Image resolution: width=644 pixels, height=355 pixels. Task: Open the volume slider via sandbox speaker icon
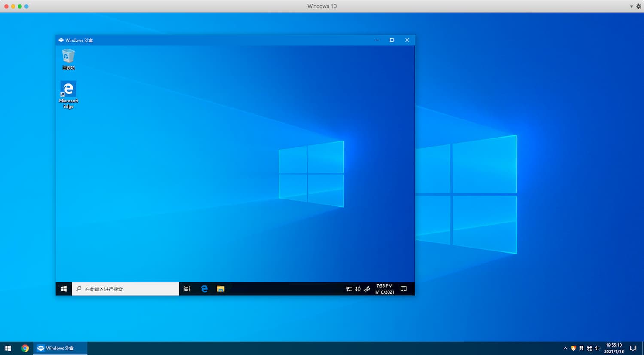358,289
